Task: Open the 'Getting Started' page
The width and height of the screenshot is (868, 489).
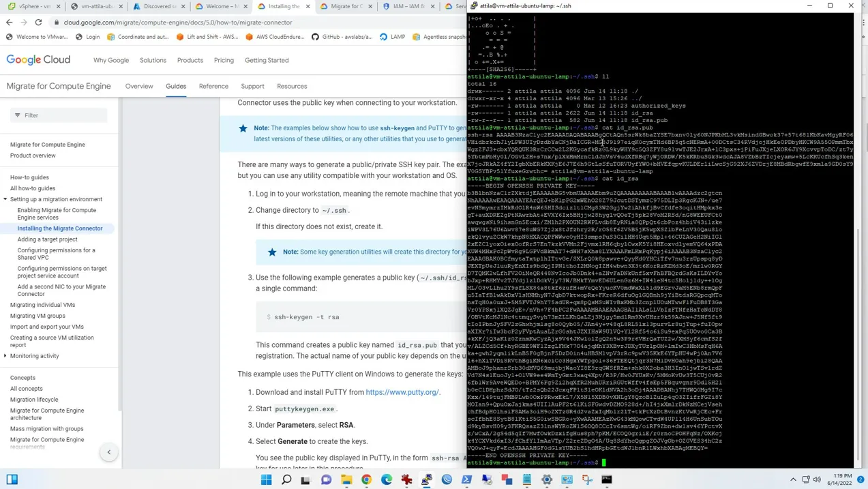Action: [x=267, y=60]
